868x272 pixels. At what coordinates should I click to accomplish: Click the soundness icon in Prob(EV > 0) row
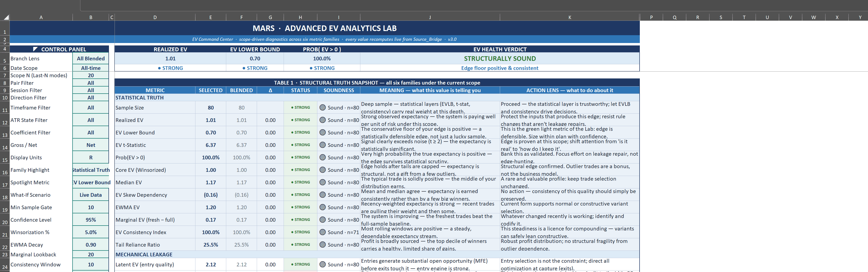click(322, 157)
